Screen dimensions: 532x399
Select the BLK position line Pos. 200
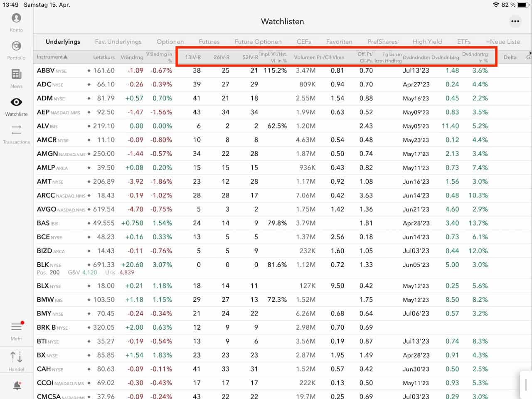tap(48, 273)
